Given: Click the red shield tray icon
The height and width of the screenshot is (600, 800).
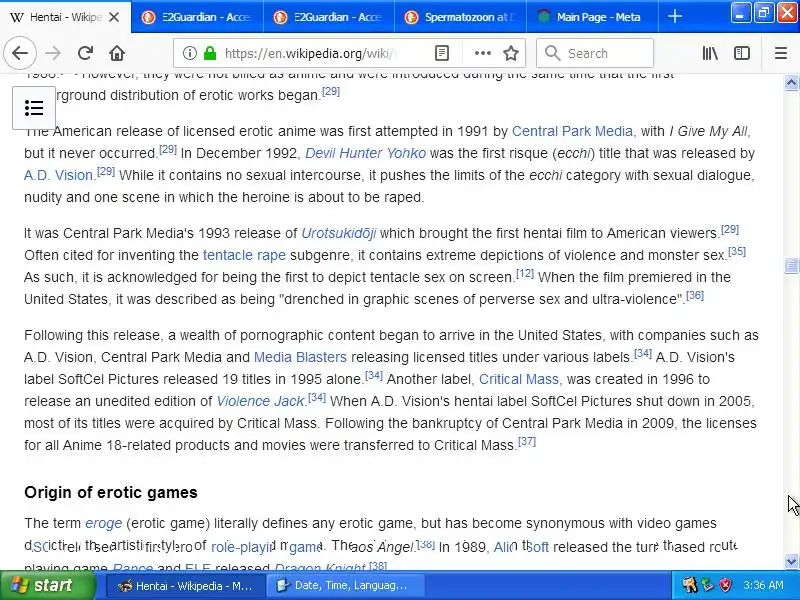Looking at the screenshot, I should (x=725, y=585).
